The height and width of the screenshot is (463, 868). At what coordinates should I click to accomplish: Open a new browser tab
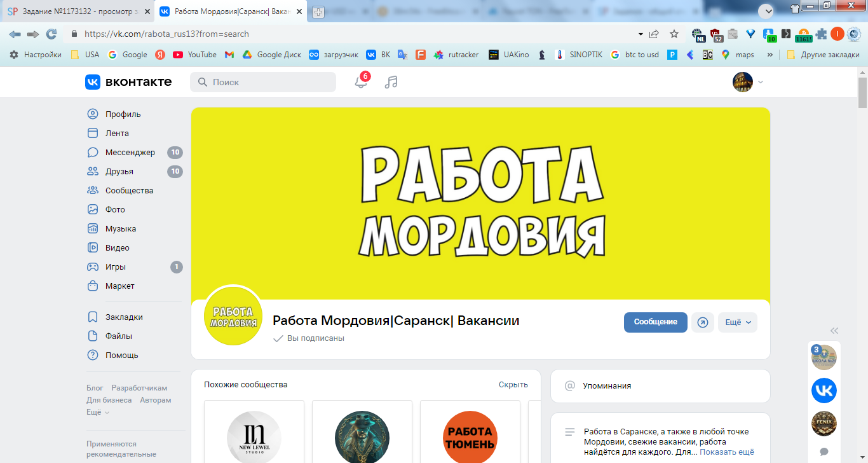(318, 12)
